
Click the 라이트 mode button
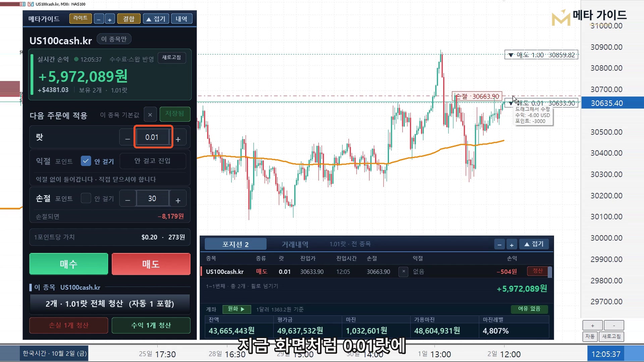(x=80, y=18)
